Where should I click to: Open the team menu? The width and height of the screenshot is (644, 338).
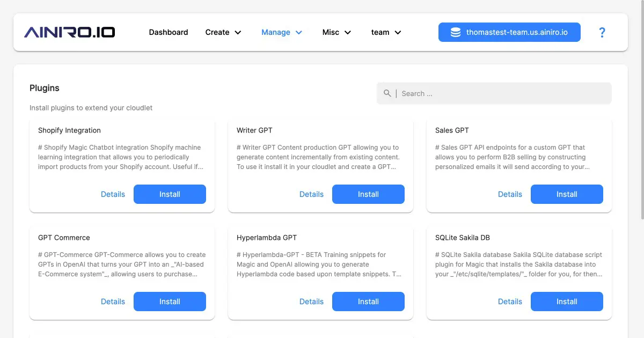pos(386,32)
